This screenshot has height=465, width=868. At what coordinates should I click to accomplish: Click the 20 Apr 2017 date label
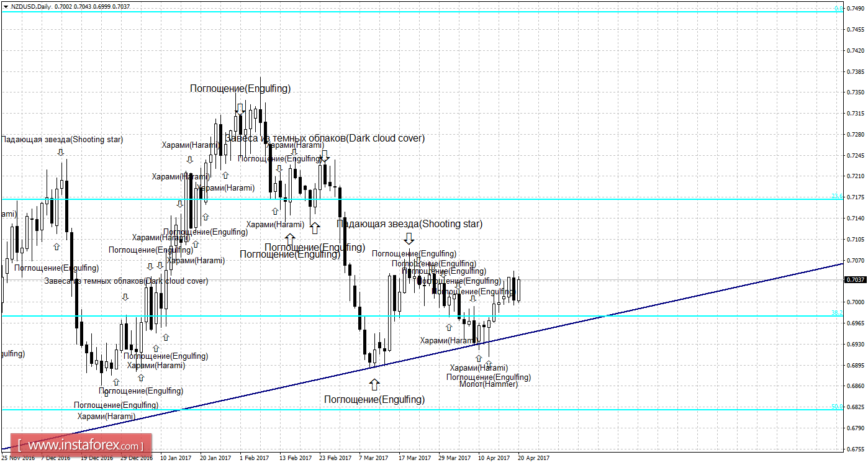[534, 458]
